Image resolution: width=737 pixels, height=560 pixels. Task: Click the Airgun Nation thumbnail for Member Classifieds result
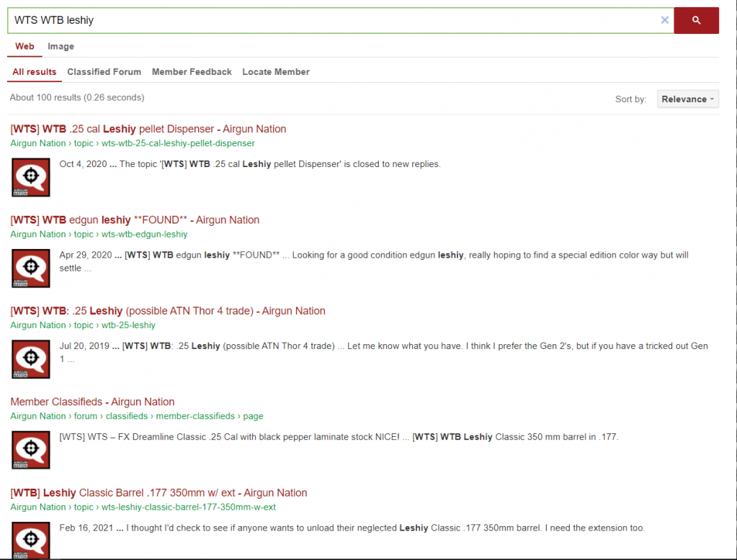coord(30,450)
